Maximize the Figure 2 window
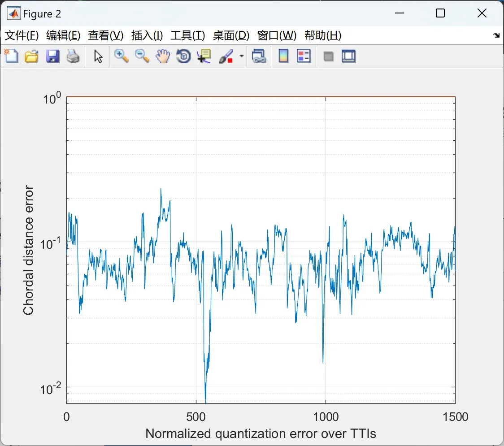The image size is (504, 446). 440,13
